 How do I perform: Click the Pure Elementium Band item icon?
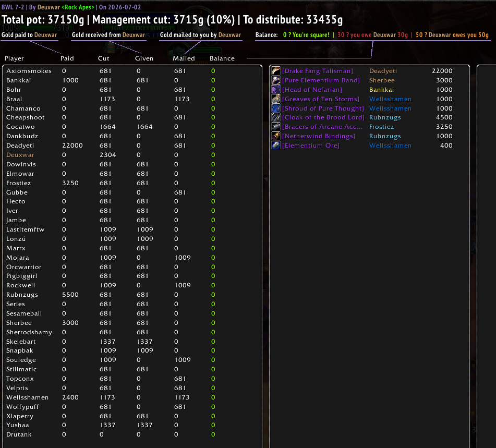coord(276,80)
